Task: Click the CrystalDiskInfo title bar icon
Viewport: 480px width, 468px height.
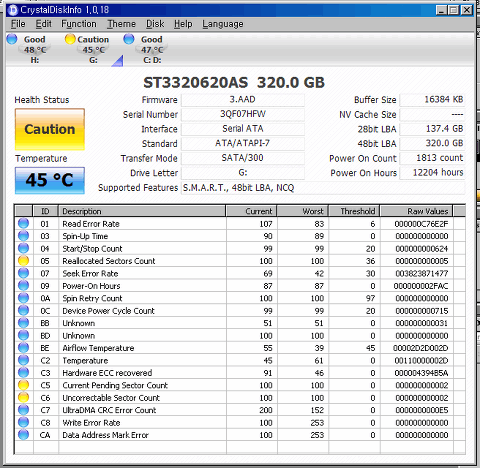Action: (13, 10)
